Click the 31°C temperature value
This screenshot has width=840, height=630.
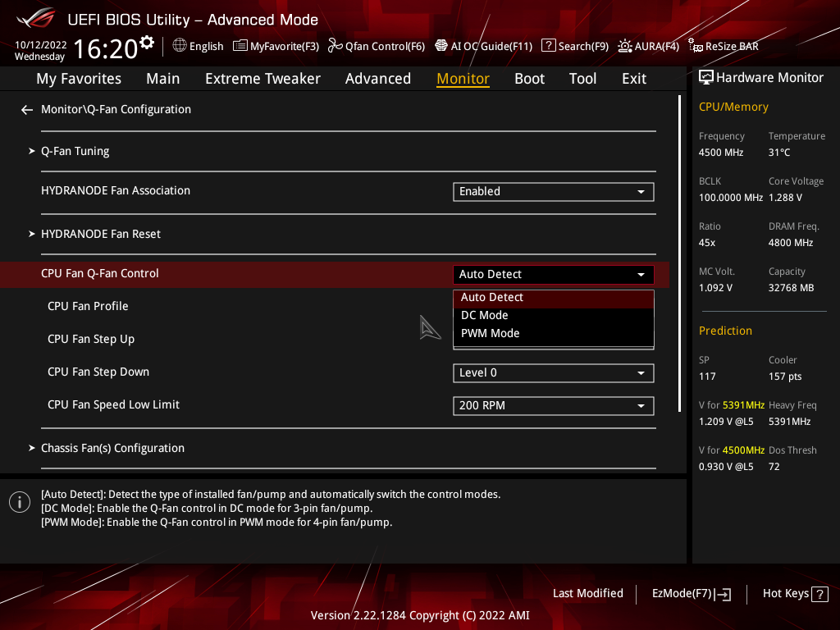pos(779,153)
